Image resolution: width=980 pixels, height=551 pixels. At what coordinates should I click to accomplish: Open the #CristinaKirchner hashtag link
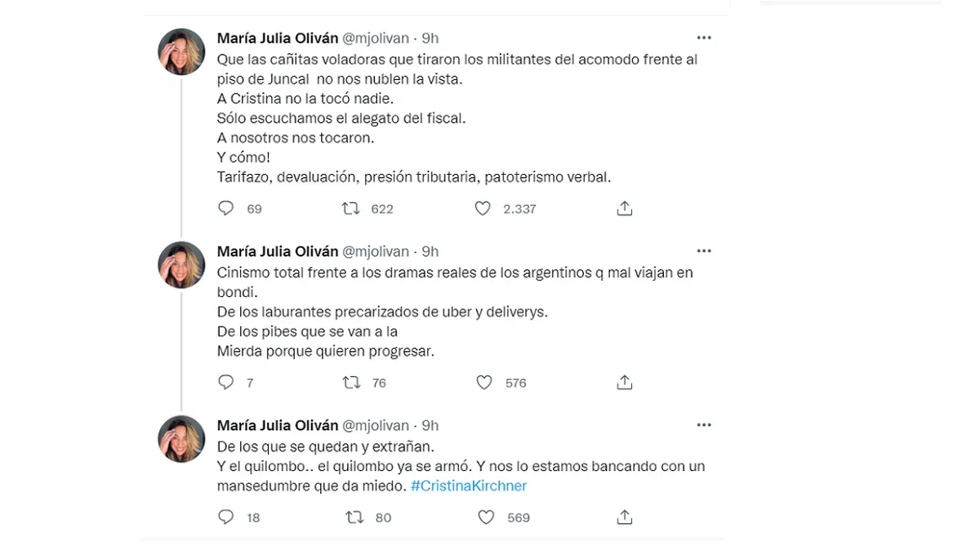469,486
